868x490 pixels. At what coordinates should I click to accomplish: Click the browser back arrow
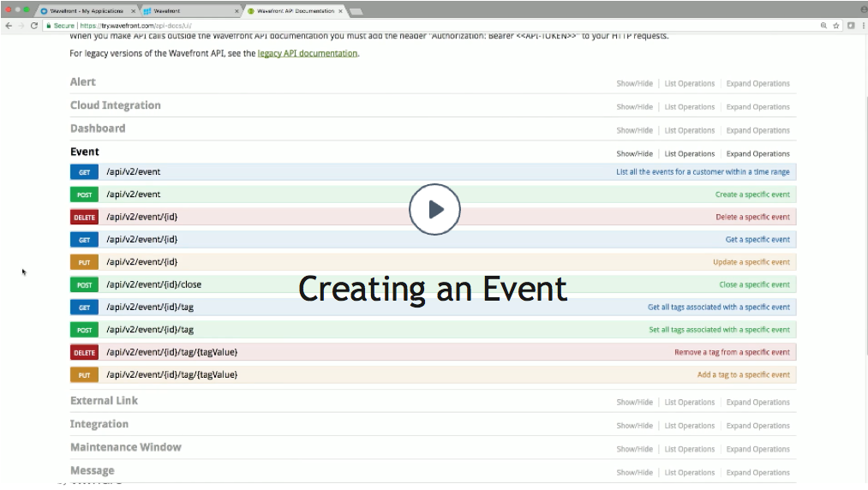point(9,26)
